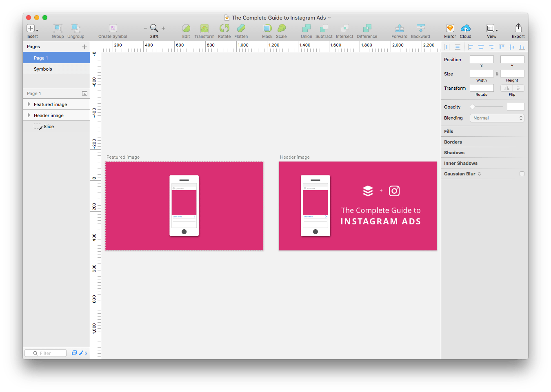Screen dimensions: 551x392
Task: Click the Header image artboard title
Action: point(295,157)
